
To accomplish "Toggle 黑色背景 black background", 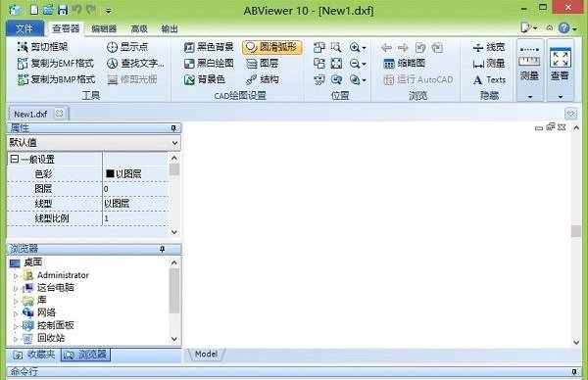I will (x=209, y=47).
